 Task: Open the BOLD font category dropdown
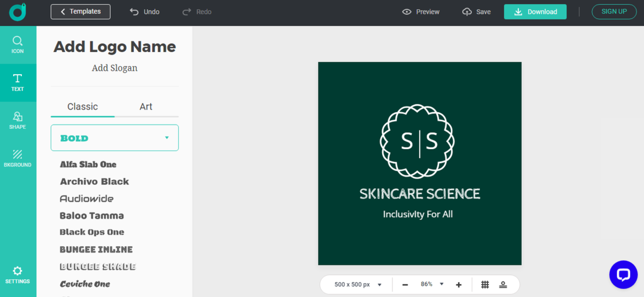pos(115,138)
